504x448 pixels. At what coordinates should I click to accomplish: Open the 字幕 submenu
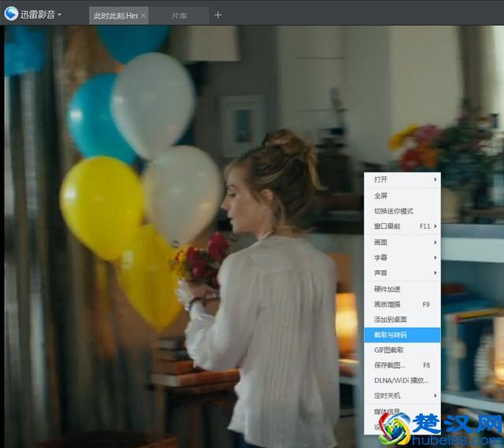point(402,257)
